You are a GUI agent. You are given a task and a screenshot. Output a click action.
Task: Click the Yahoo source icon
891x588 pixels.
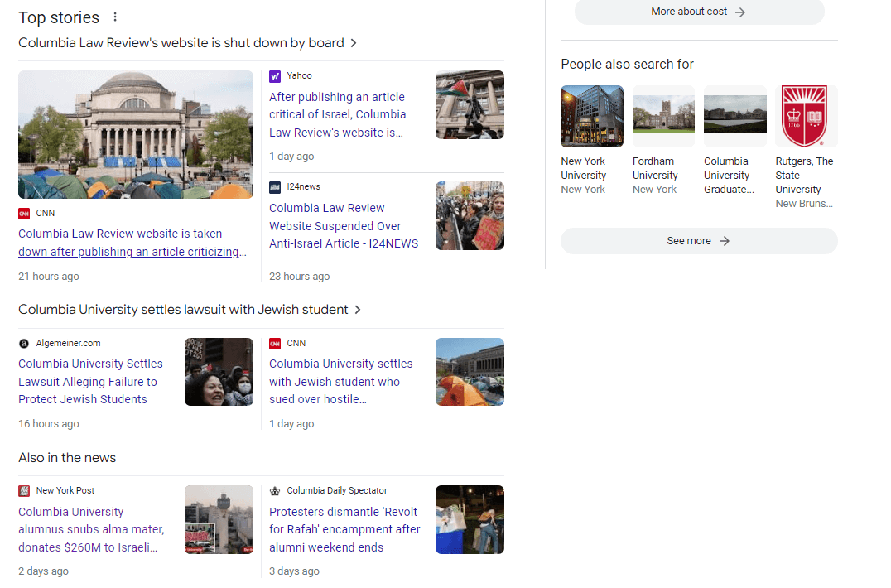point(274,75)
